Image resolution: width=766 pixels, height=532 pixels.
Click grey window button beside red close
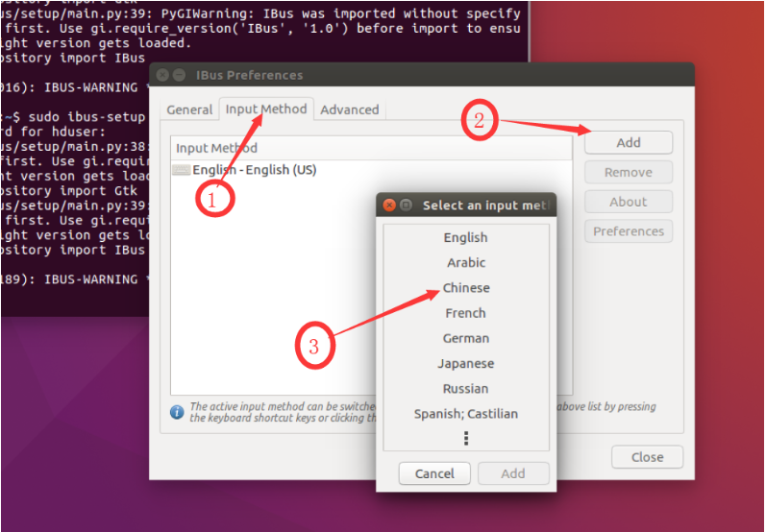point(406,205)
